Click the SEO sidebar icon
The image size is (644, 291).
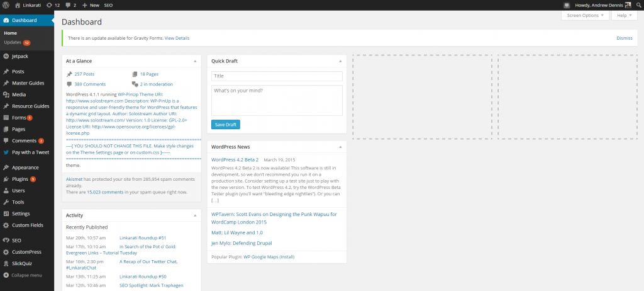(6, 241)
